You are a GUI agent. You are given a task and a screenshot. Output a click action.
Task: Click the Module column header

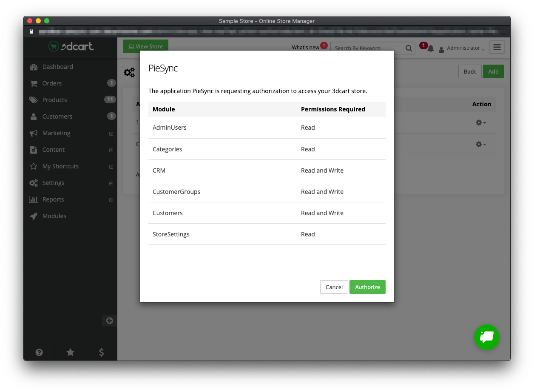tap(164, 109)
